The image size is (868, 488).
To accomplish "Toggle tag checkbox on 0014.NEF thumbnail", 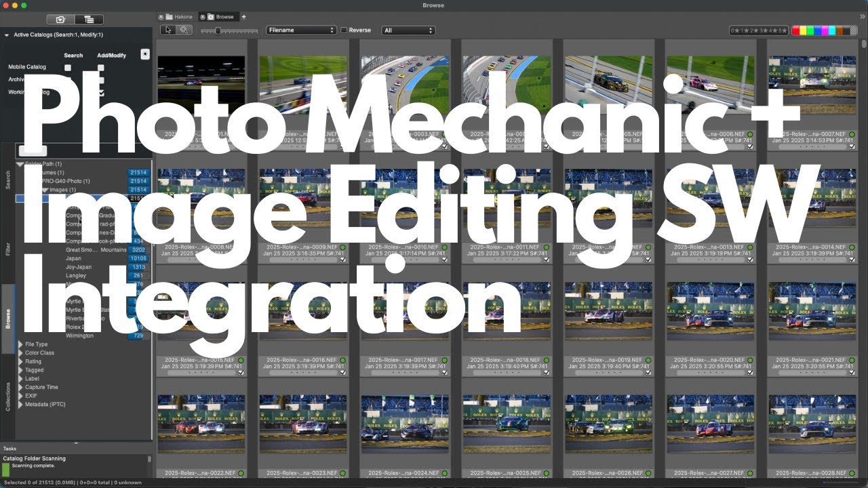I will pyautogui.click(x=852, y=259).
